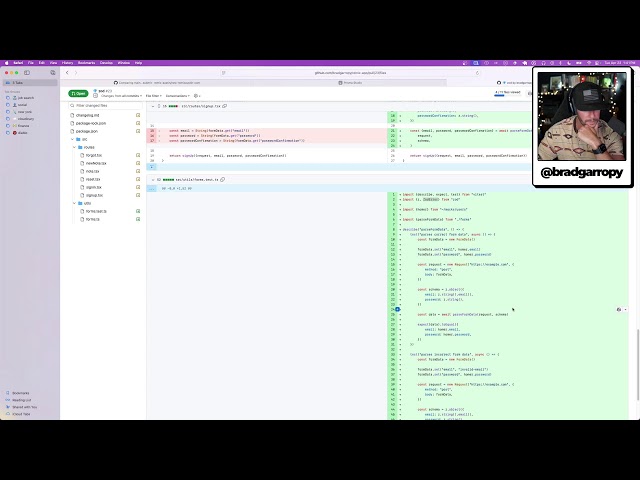Select forgot.tsx in file tree
The image size is (640, 480).
pyautogui.click(x=93, y=156)
